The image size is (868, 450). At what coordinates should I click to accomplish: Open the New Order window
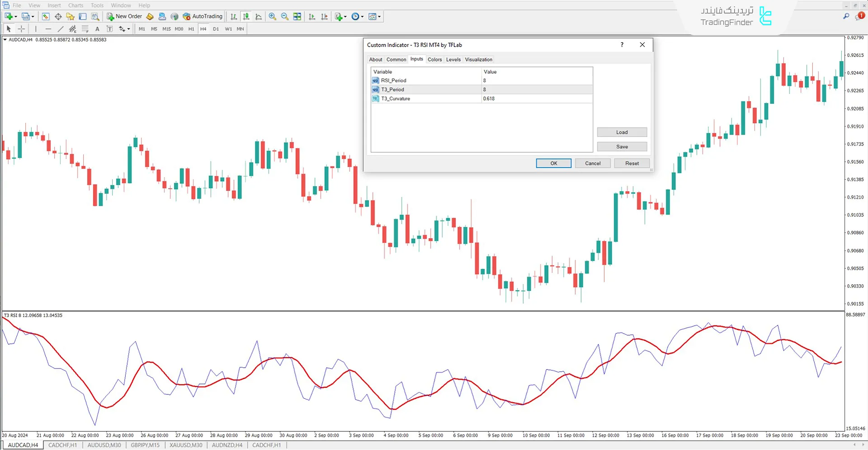pos(124,16)
